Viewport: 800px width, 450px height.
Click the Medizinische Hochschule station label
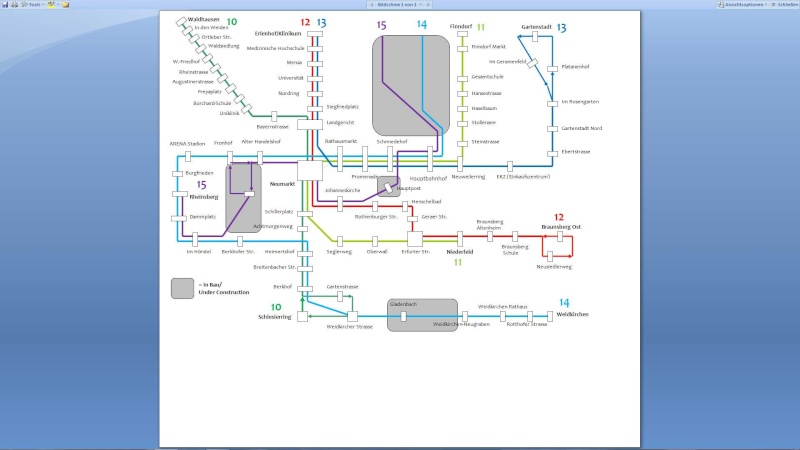click(276, 48)
